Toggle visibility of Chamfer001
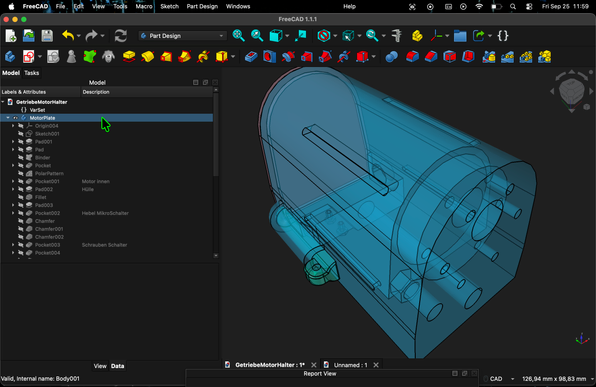596x387 pixels. 21,229
